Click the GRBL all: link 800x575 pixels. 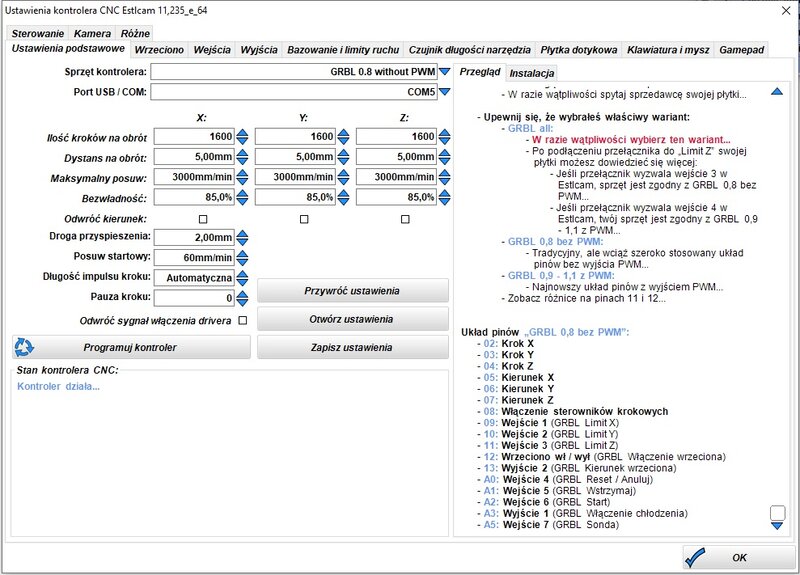[x=530, y=128]
